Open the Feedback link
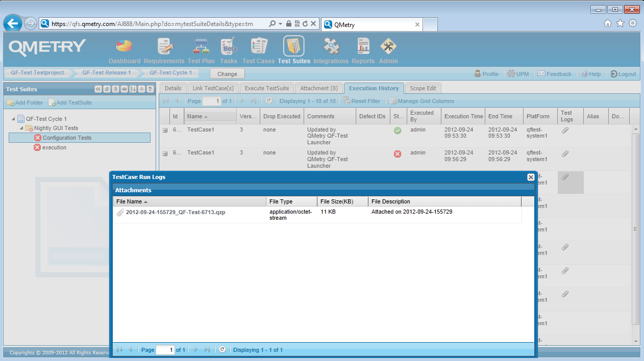This screenshot has width=644, height=361. 554,74
